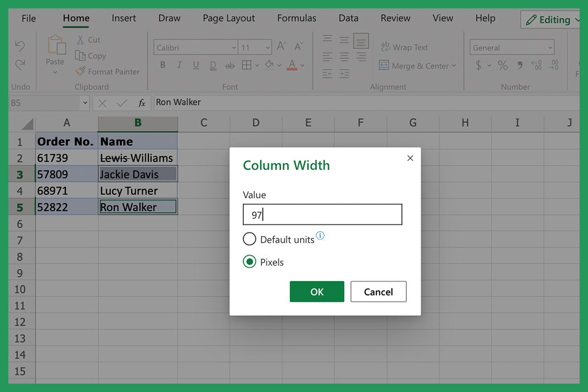The height and width of the screenshot is (392, 588).
Task: Open the Insert Function (fx) button
Action: point(142,103)
